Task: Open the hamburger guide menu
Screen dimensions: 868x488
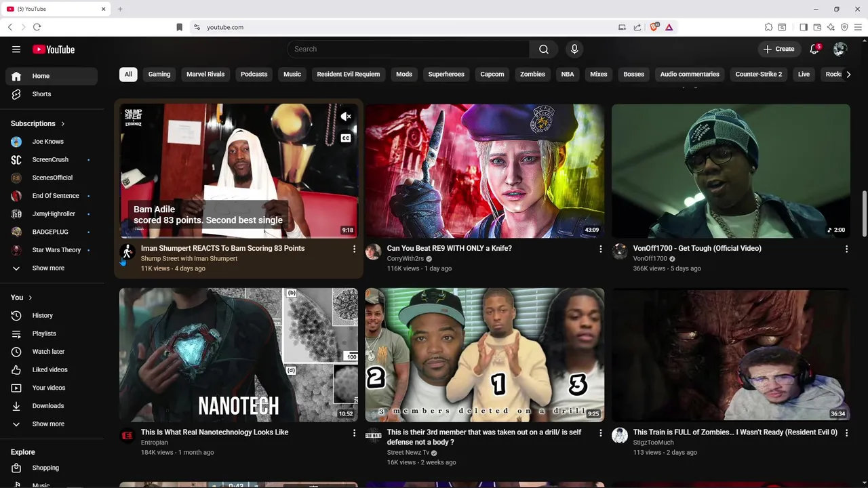Action: (16, 49)
